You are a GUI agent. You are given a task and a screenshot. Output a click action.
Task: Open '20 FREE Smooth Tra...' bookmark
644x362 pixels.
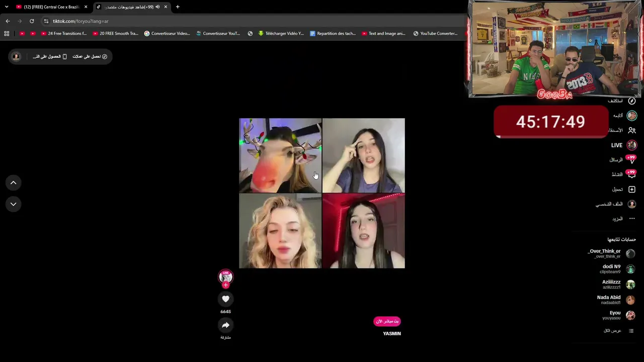point(116,34)
